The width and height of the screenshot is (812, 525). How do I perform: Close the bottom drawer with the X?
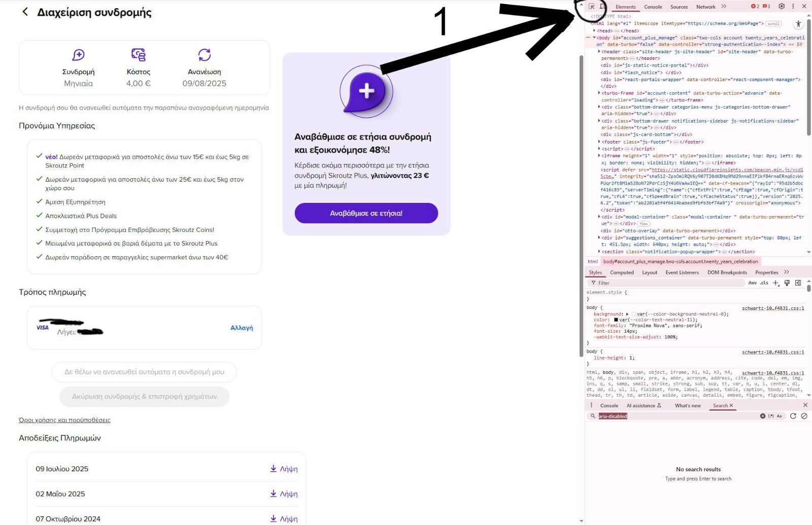(x=805, y=405)
